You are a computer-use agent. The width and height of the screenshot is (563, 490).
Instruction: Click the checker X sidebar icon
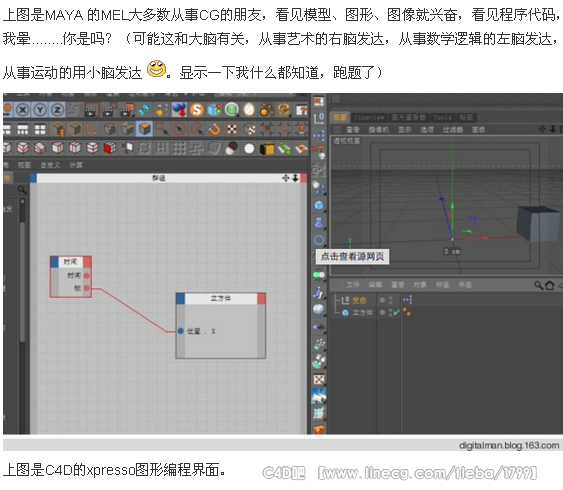pyautogui.click(x=319, y=379)
